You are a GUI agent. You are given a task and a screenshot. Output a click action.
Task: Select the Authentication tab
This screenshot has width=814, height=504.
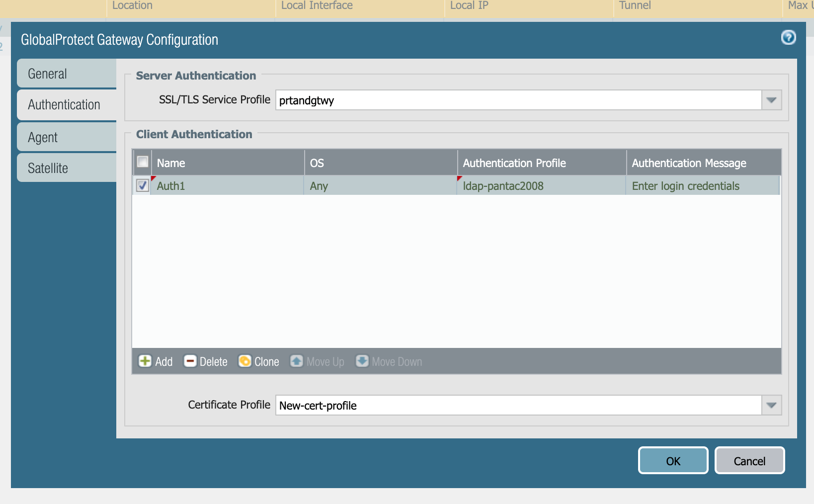(67, 105)
